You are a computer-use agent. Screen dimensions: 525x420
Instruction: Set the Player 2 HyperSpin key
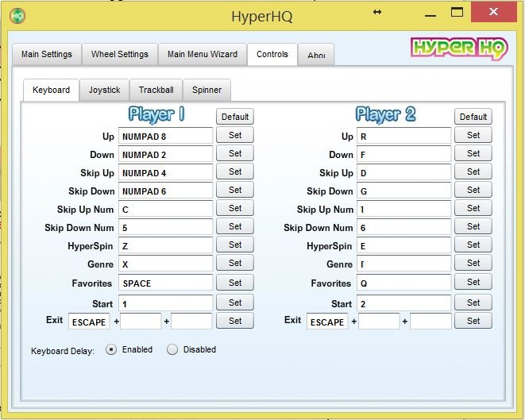pyautogui.click(x=473, y=245)
